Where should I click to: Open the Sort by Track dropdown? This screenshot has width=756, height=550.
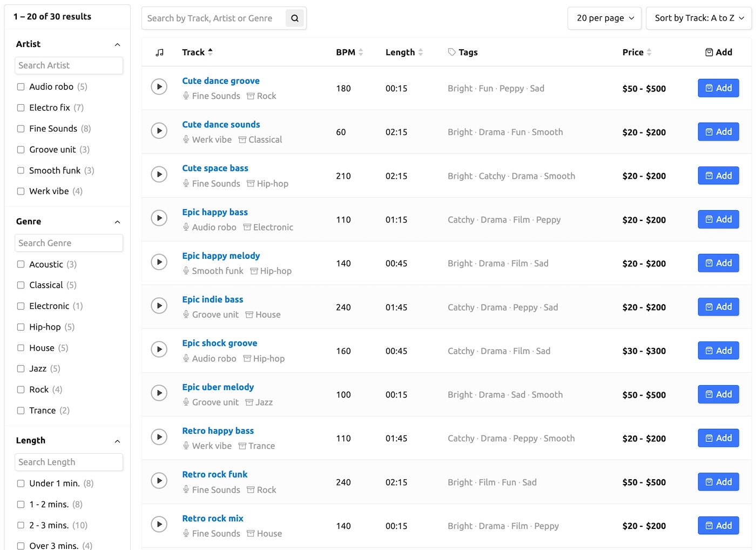tap(698, 18)
